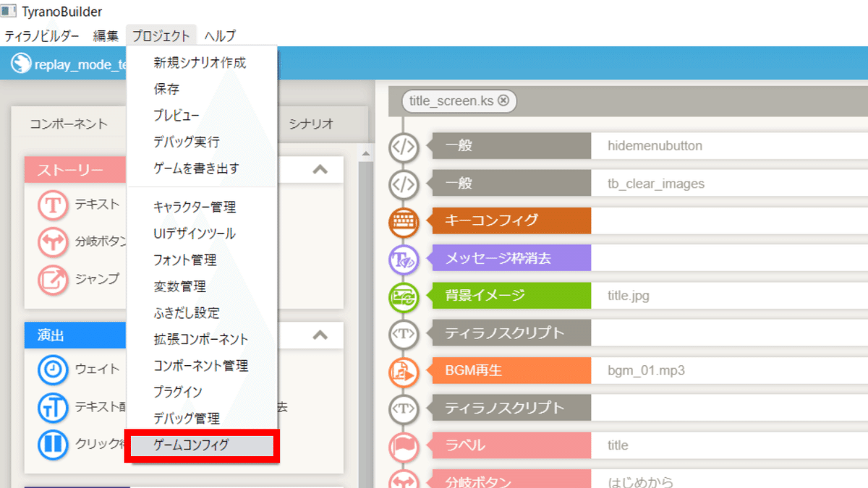Click the project logo next to replay_mode
This screenshot has height=488, width=868.
click(x=20, y=64)
